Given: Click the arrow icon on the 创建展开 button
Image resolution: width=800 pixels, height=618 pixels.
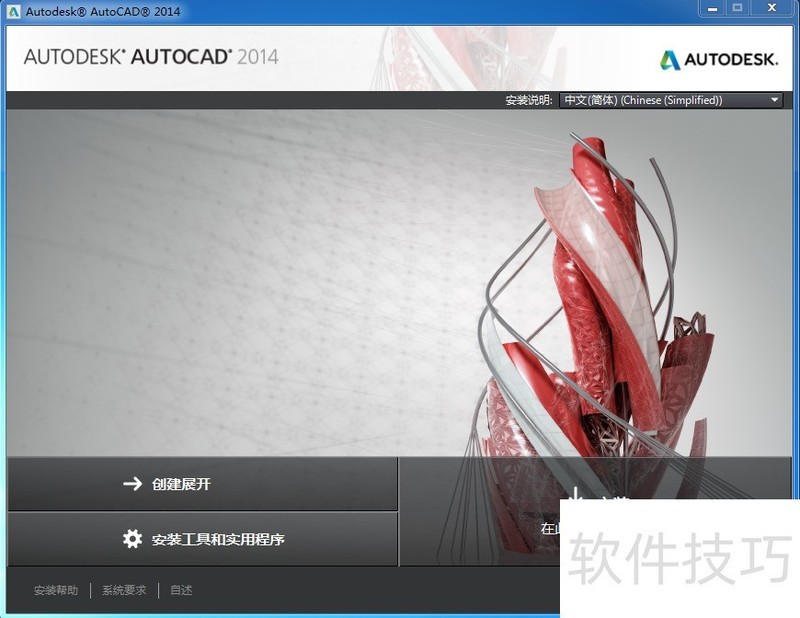Looking at the screenshot, I should [x=131, y=484].
